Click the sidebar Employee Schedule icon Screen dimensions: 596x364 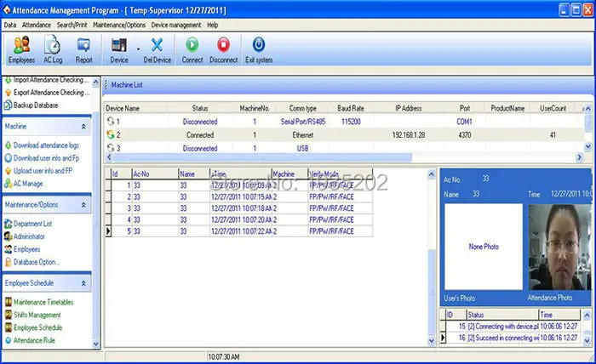point(8,327)
